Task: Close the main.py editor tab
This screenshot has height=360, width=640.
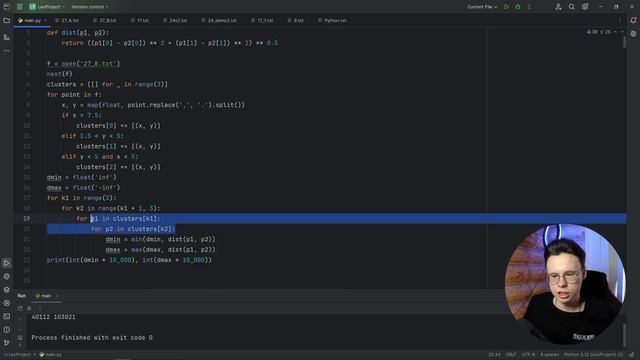Action: click(45, 20)
